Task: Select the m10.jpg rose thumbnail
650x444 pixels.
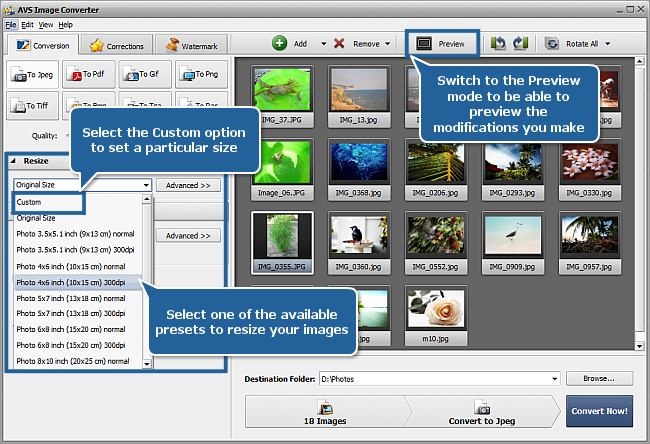Action: pyautogui.click(x=436, y=315)
